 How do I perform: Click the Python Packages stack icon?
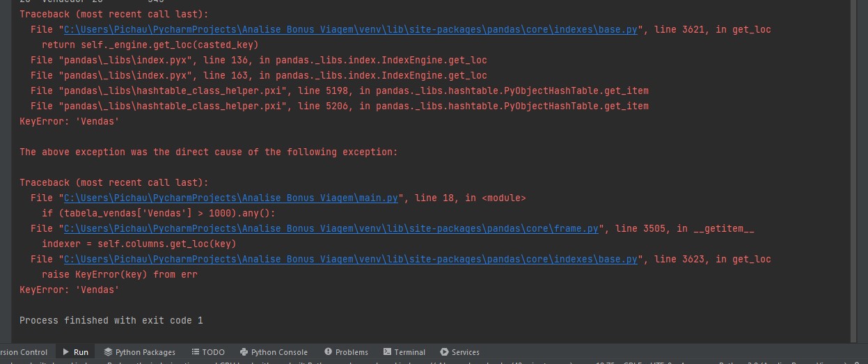pyautogui.click(x=108, y=352)
